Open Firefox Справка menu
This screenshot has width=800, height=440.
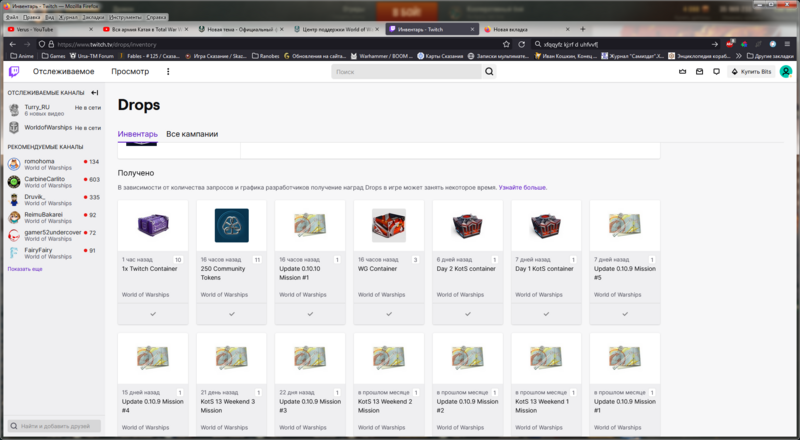click(156, 17)
